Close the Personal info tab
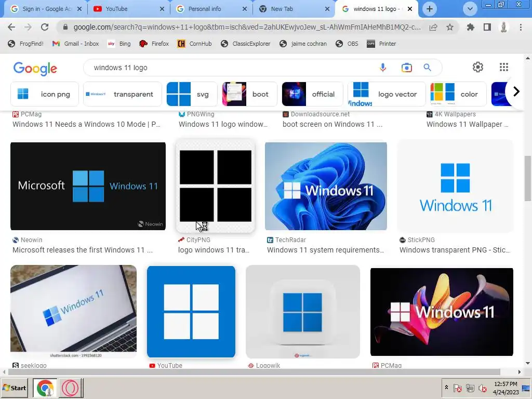This screenshot has height=399, width=532. point(245,9)
